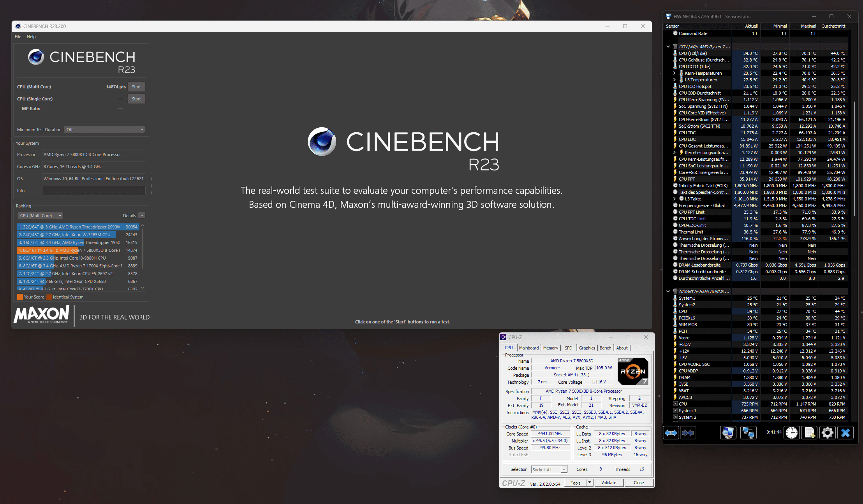Open the Tools dropdown arrow in CPU-Z
Screen dimensions: 863x504
[590, 483]
